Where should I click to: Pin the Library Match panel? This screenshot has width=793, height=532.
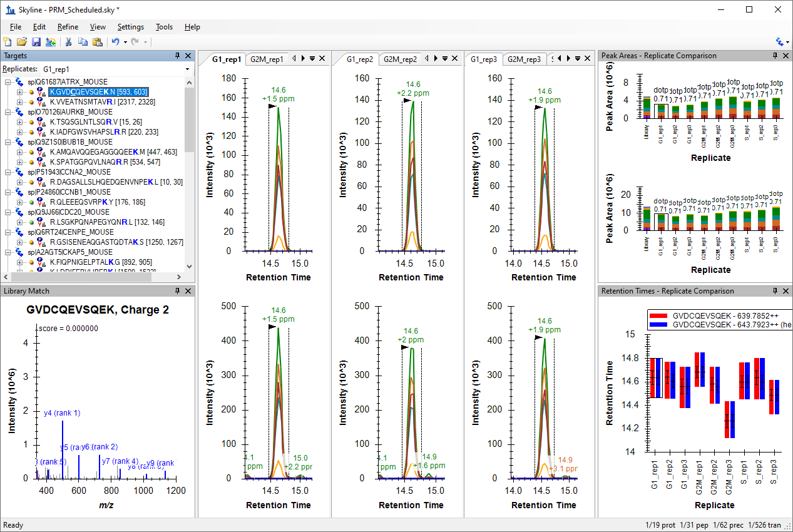178,291
